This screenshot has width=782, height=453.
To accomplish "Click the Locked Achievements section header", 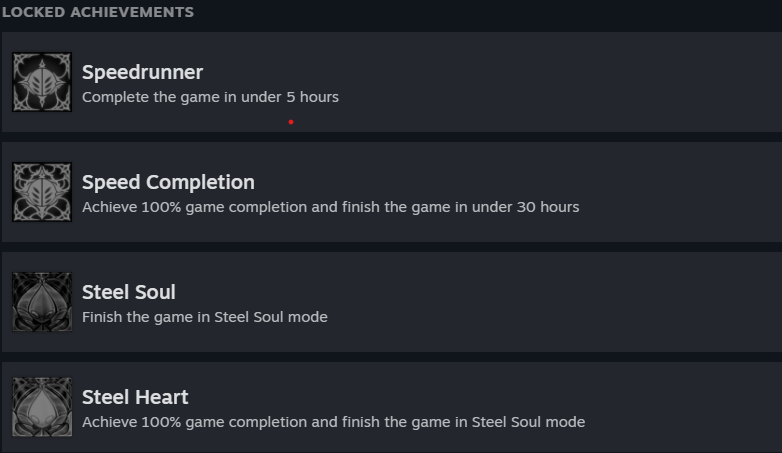I will (x=98, y=12).
